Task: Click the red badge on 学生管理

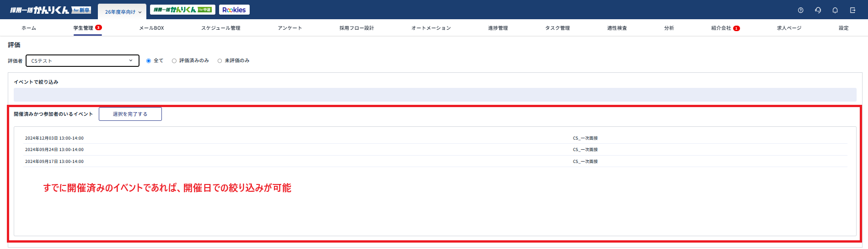Action: [x=98, y=27]
